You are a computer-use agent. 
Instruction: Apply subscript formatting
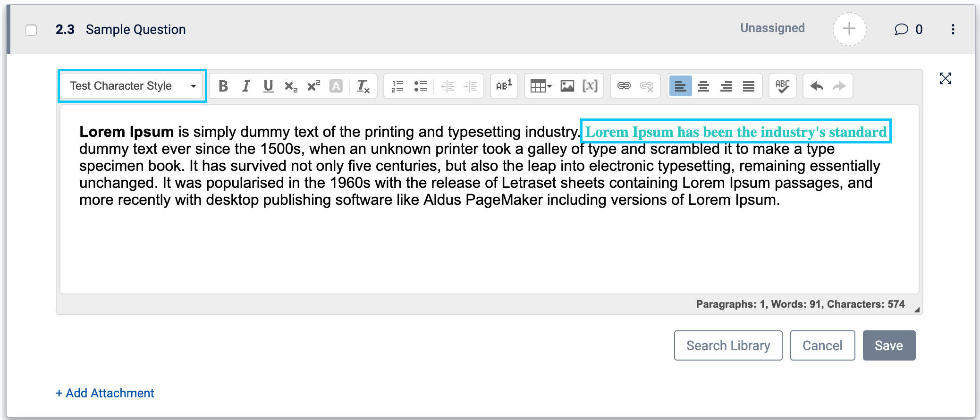(291, 86)
